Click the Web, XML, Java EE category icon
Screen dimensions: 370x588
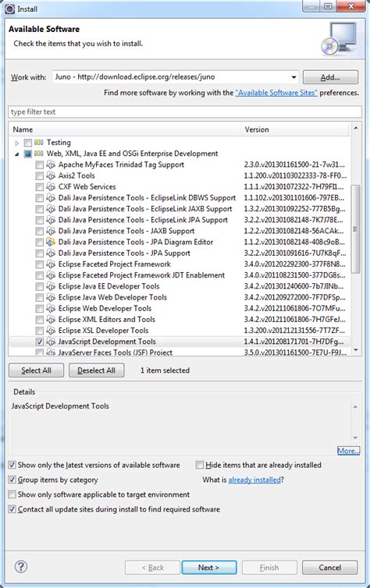coord(39,154)
